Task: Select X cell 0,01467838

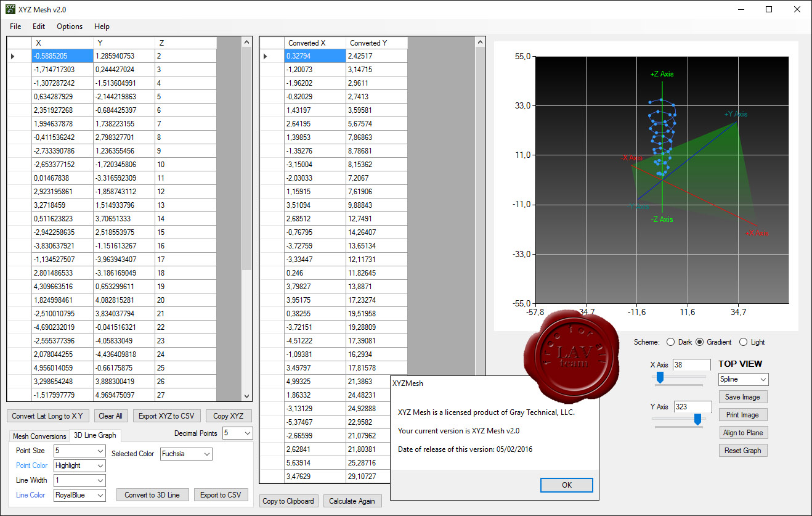Action: pos(62,178)
